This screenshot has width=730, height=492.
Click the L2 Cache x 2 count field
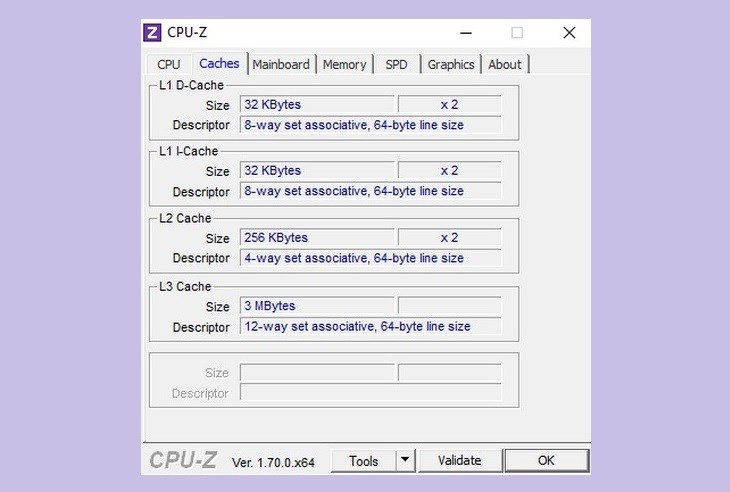[449, 238]
